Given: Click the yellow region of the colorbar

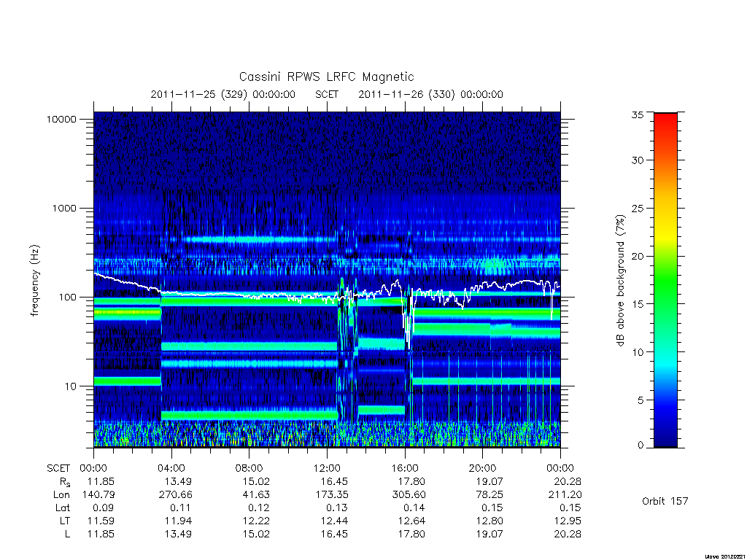Looking at the screenshot, I should coord(665,233).
